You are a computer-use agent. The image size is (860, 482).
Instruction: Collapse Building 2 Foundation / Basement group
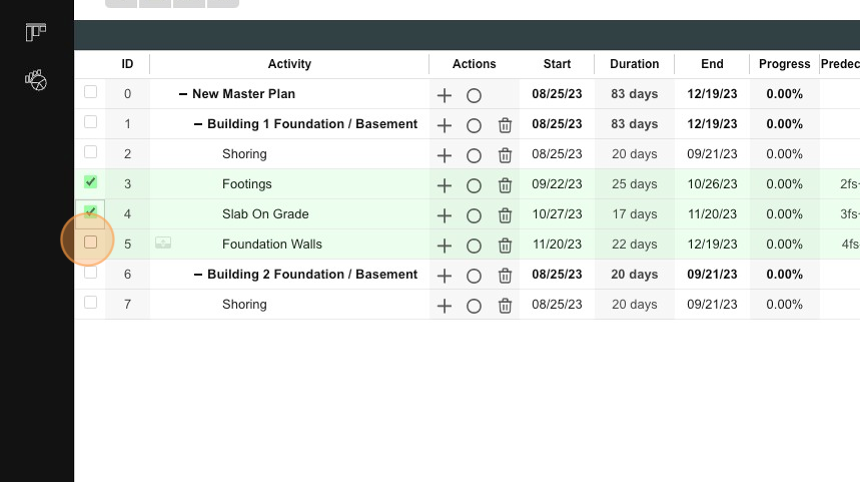(198, 275)
